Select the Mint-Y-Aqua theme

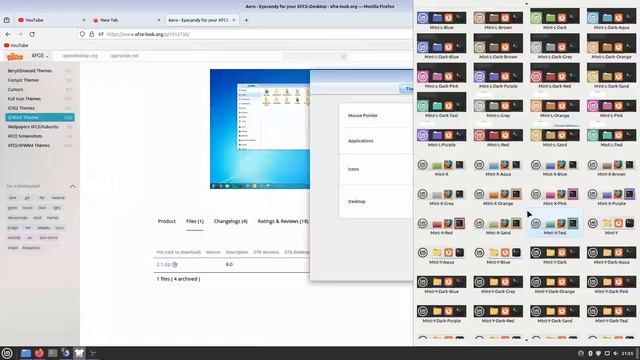pyautogui.click(x=441, y=256)
